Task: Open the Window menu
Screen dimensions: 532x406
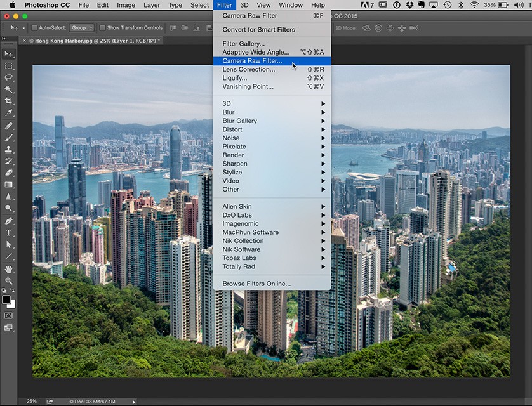Action: [290, 5]
